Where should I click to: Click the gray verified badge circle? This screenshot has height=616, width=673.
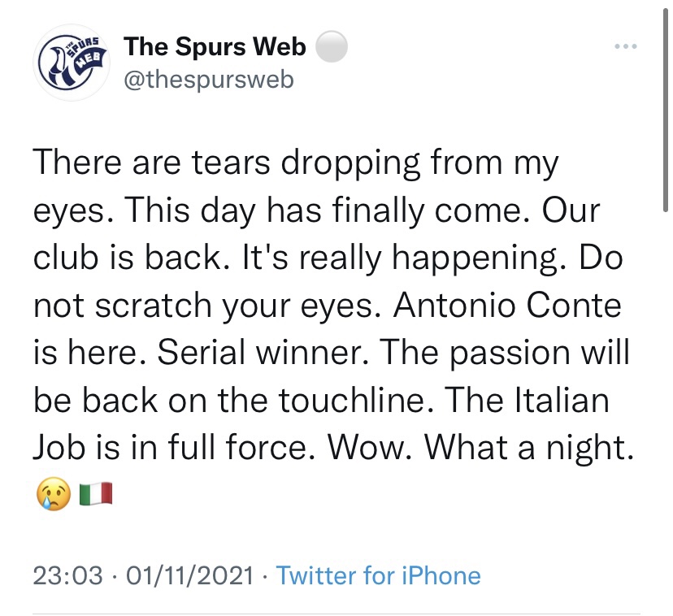(x=330, y=48)
